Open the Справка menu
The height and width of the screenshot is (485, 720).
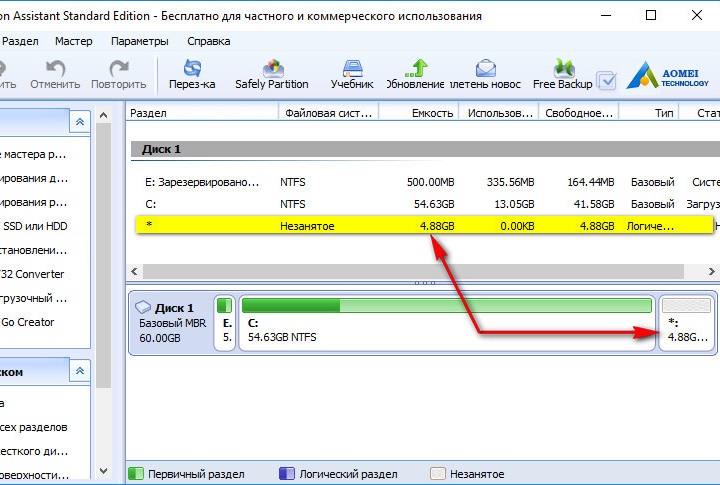point(208,41)
